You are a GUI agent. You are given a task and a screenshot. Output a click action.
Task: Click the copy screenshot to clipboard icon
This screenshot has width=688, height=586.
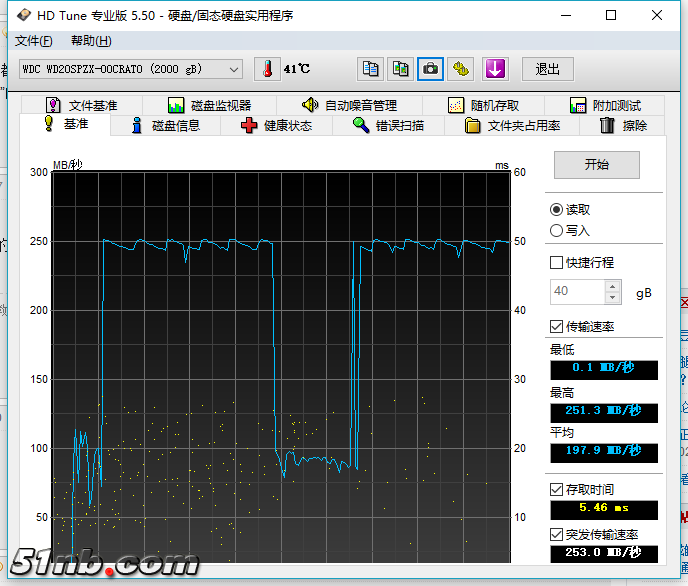coord(401,69)
